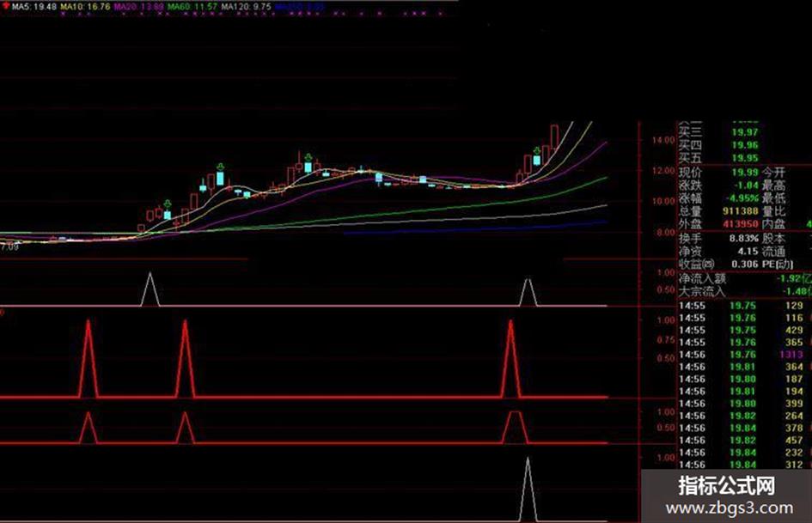The image size is (812, 523).
Task: Select the tick row with volume 232
Action: coord(745,453)
